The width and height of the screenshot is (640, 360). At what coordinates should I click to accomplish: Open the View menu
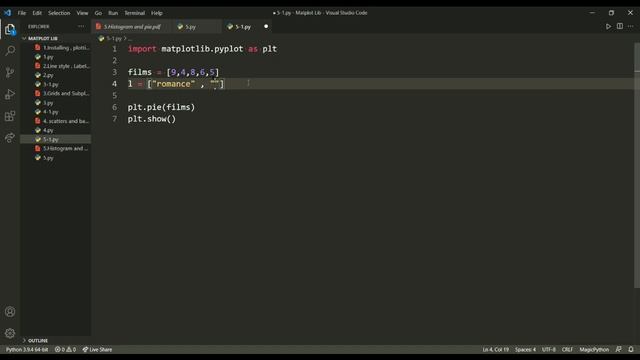coord(82,13)
